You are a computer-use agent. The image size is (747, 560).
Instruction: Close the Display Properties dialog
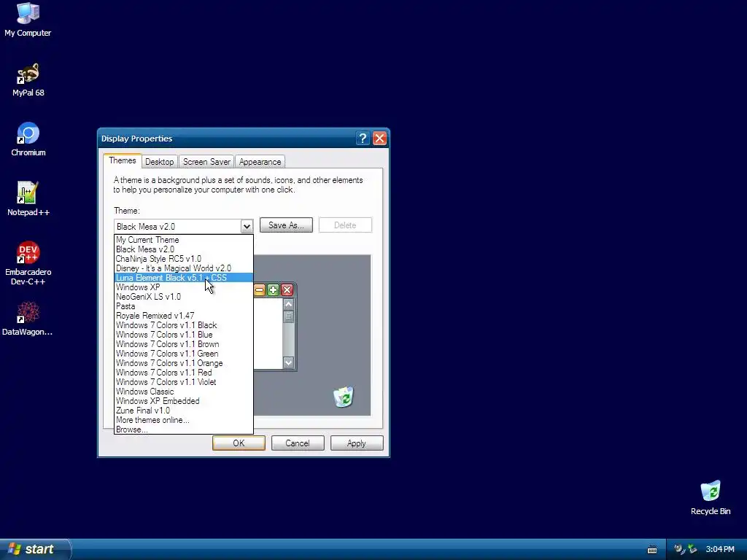pos(379,139)
